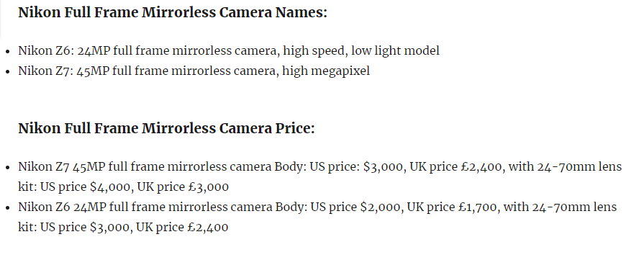Image resolution: width=644 pixels, height=260 pixels.
Task: Click the '£1,700' UK price text
Action: pos(479,207)
